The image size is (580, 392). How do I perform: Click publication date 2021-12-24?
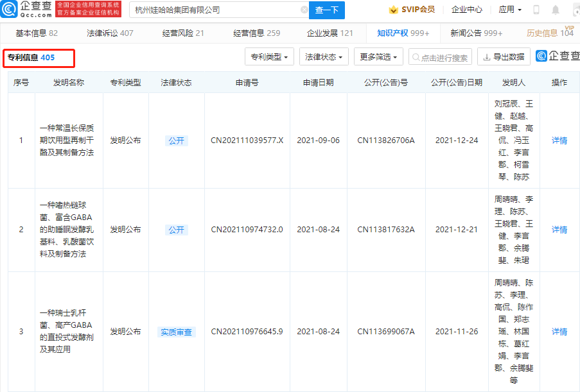(457, 141)
